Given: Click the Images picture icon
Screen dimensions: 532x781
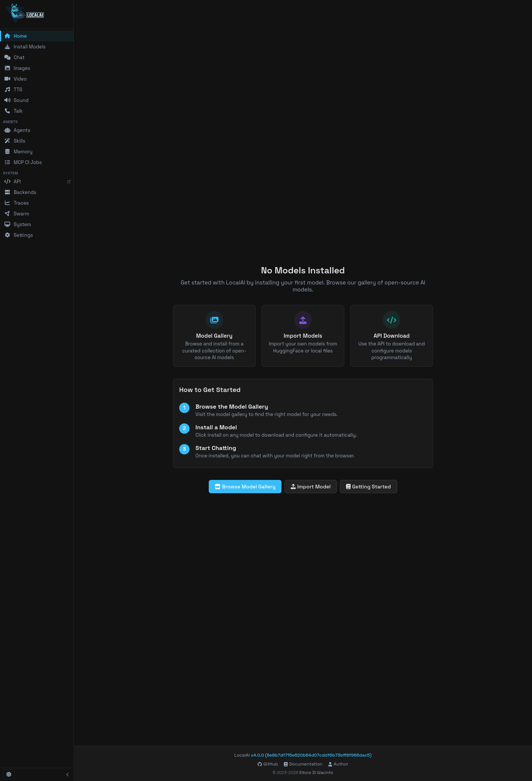Looking at the screenshot, I should [7, 68].
